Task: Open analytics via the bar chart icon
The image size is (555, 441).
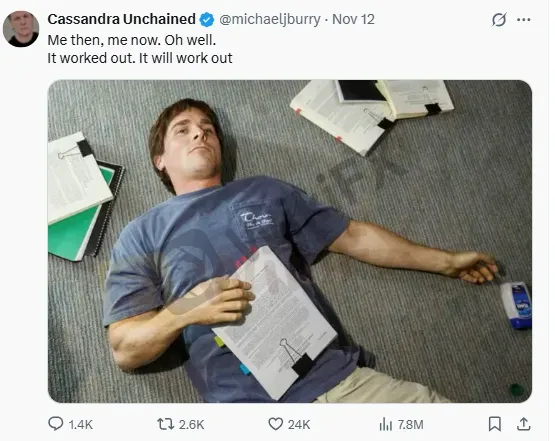Action: point(386,424)
